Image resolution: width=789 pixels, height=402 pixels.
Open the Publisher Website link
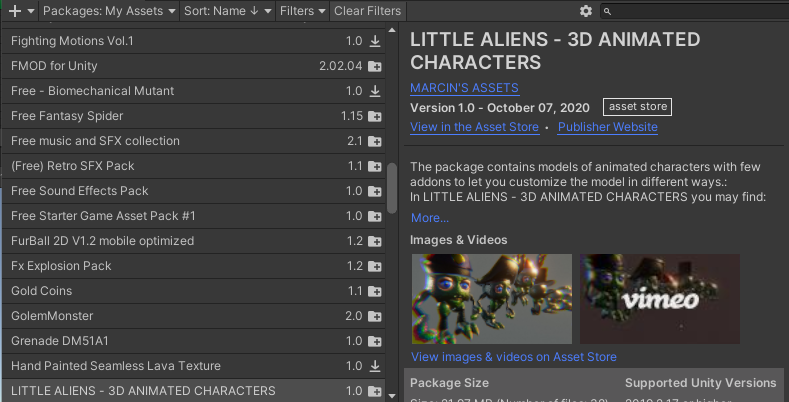(608, 127)
